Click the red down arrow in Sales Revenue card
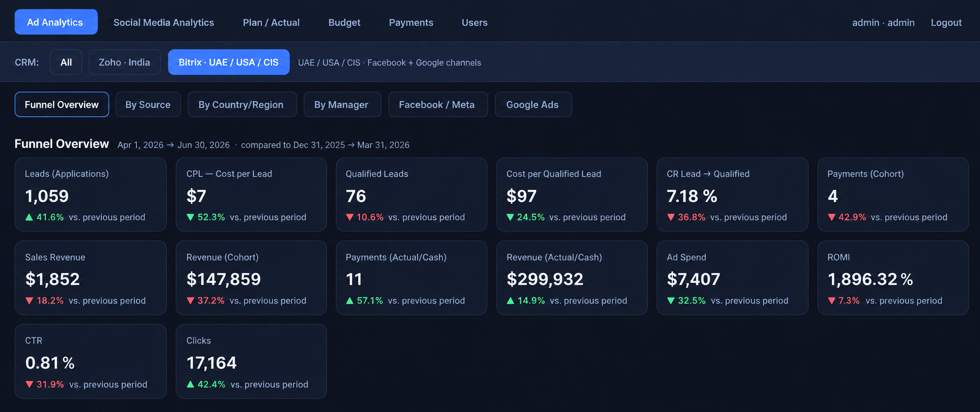The height and width of the screenshot is (412, 980). 29,301
